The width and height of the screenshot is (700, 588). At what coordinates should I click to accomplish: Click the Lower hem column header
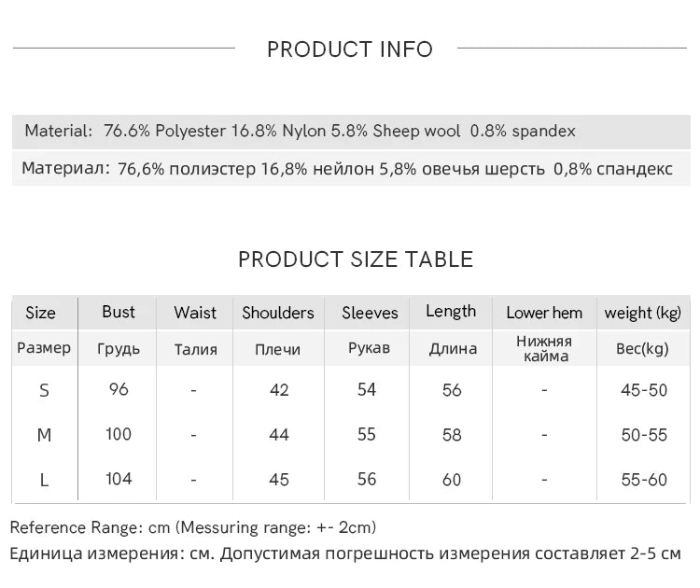pos(544,313)
